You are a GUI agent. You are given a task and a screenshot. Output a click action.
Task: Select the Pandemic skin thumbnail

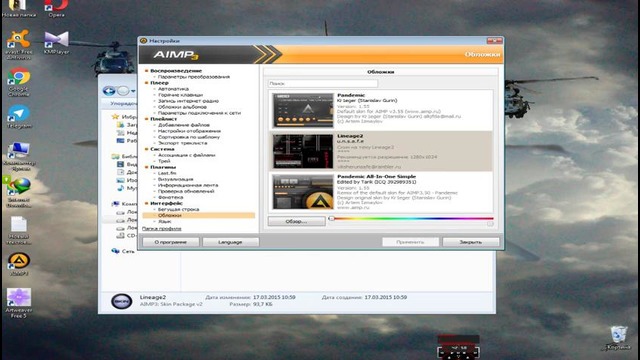pos(303,110)
